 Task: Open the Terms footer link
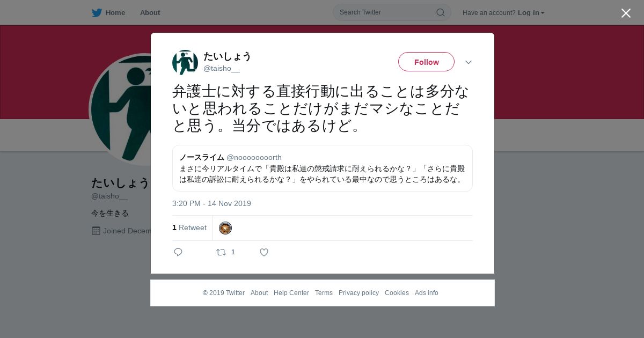tap(324, 293)
